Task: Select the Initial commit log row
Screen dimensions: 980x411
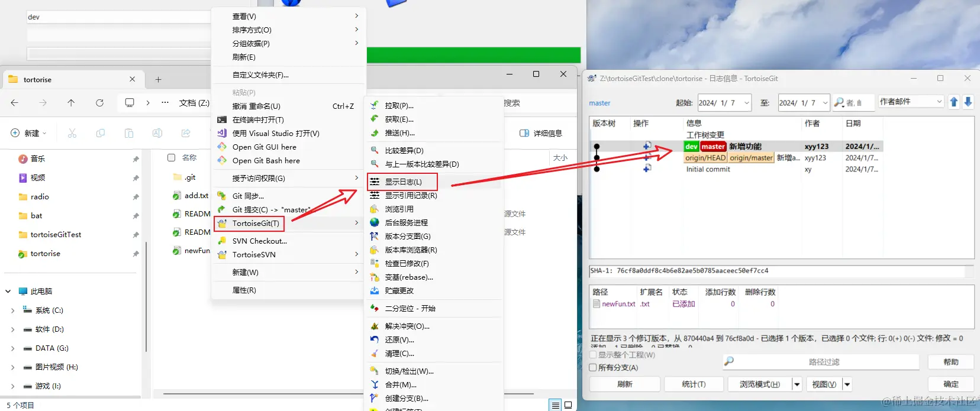Action: (x=737, y=169)
